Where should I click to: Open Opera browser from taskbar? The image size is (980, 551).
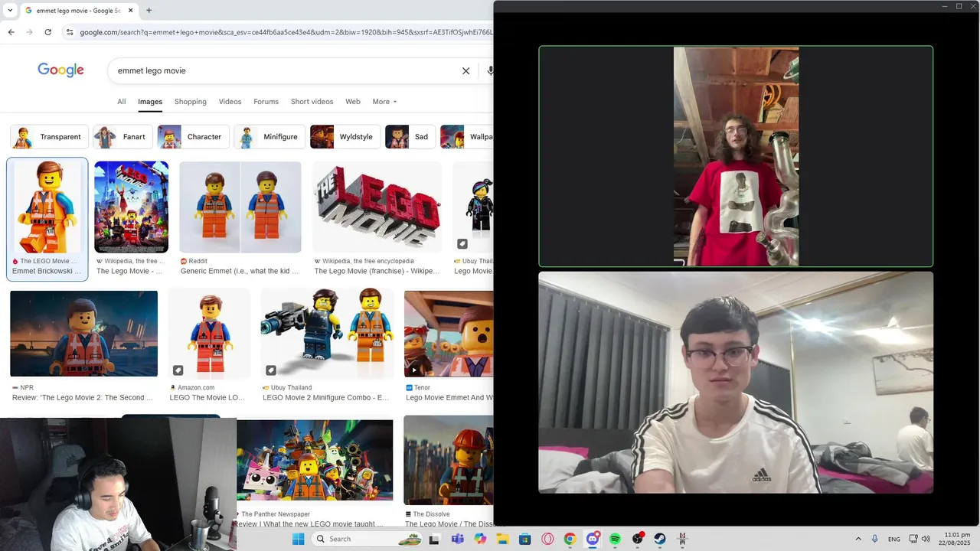[547, 539]
